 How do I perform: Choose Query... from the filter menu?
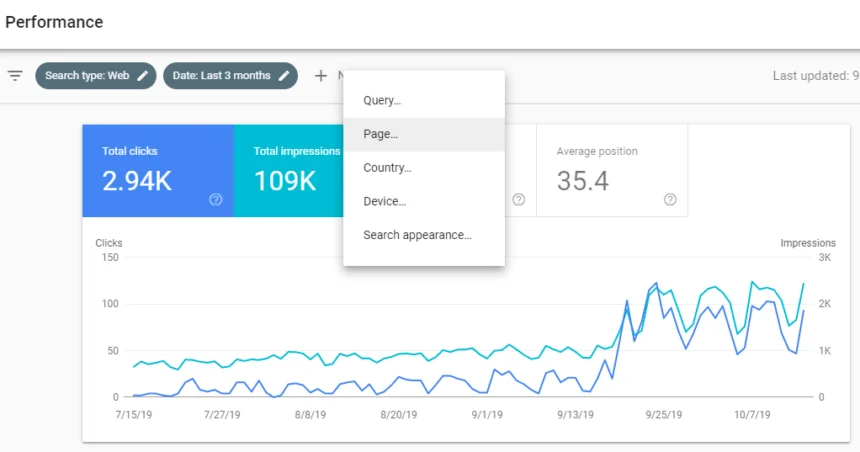coord(424,100)
